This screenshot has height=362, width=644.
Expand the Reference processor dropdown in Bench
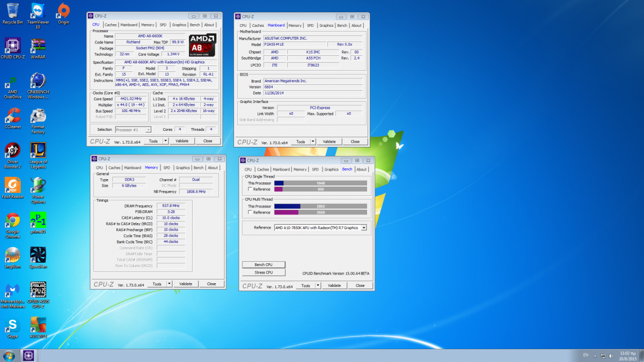point(364,227)
